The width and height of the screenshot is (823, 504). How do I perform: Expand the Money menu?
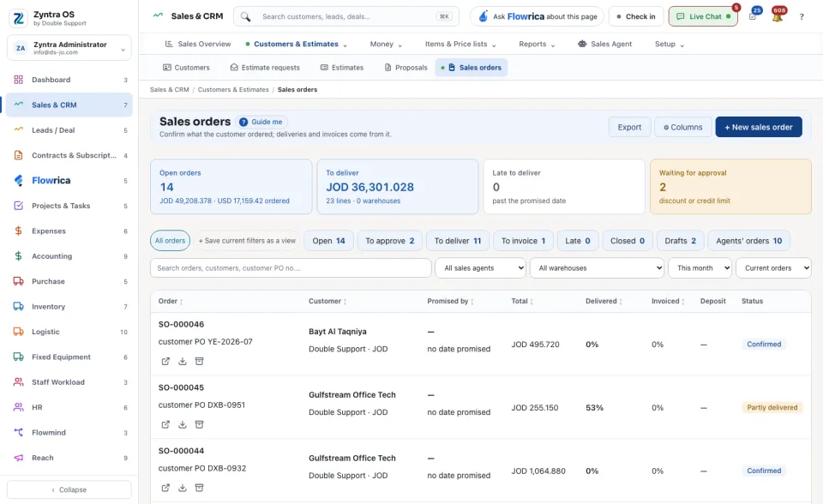pyautogui.click(x=386, y=44)
